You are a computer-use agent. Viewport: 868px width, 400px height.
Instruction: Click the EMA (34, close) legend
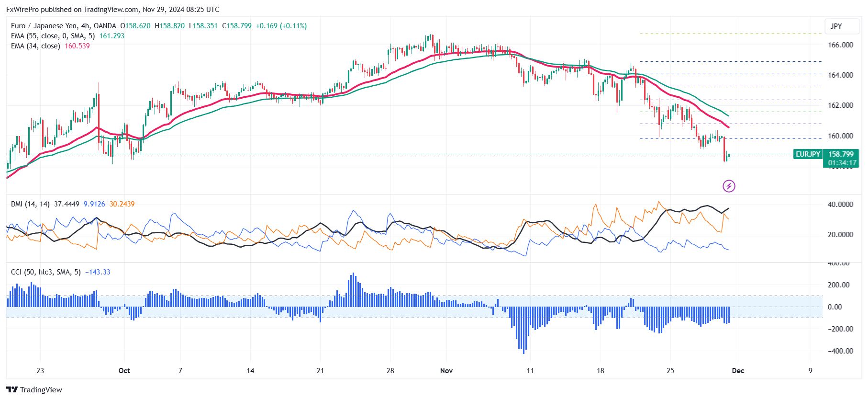(35, 46)
